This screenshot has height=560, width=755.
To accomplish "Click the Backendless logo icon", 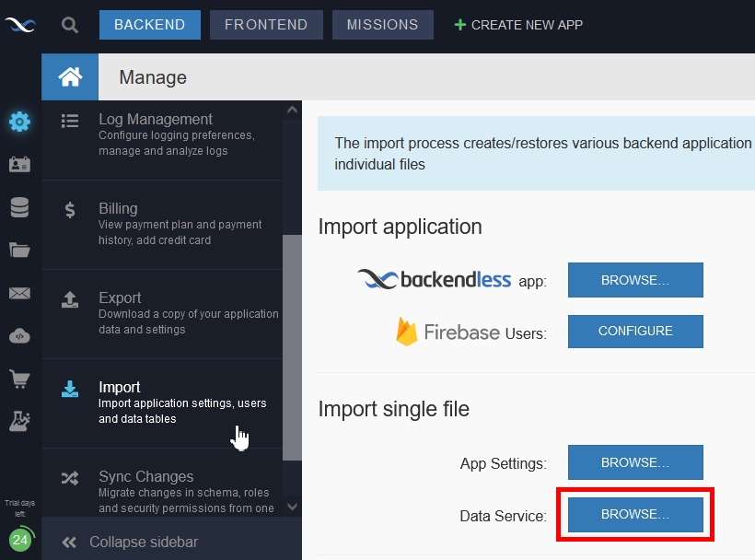I will (x=20, y=25).
